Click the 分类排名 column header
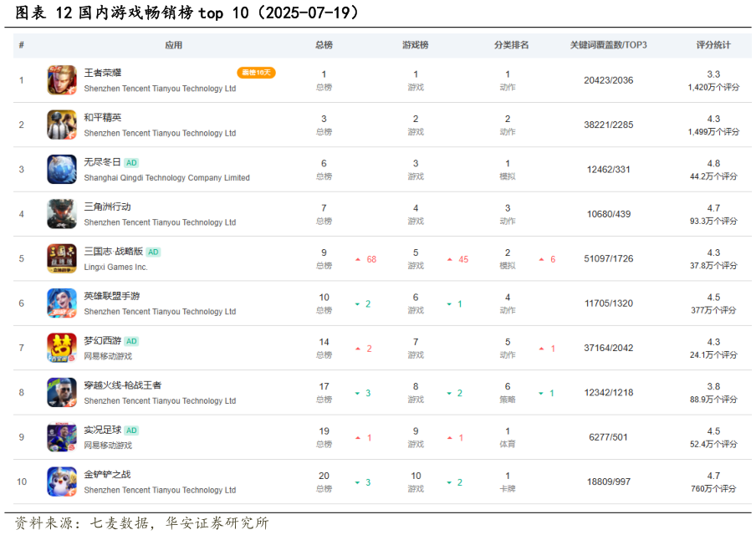Screen dimensions: 756x535 pos(511,45)
